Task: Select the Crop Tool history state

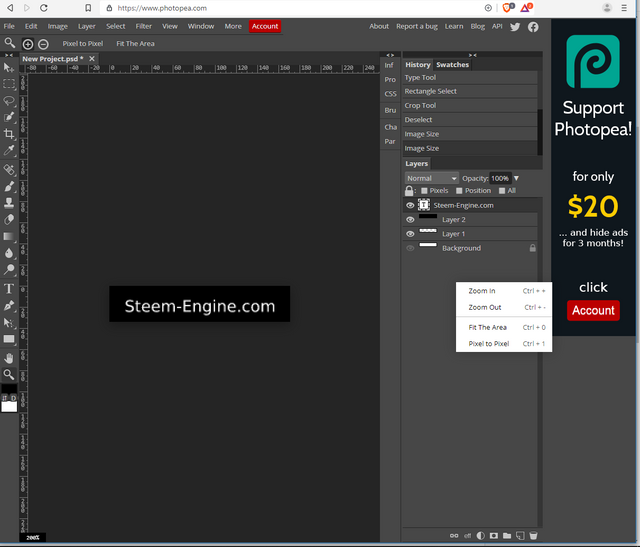Action: 470,105
